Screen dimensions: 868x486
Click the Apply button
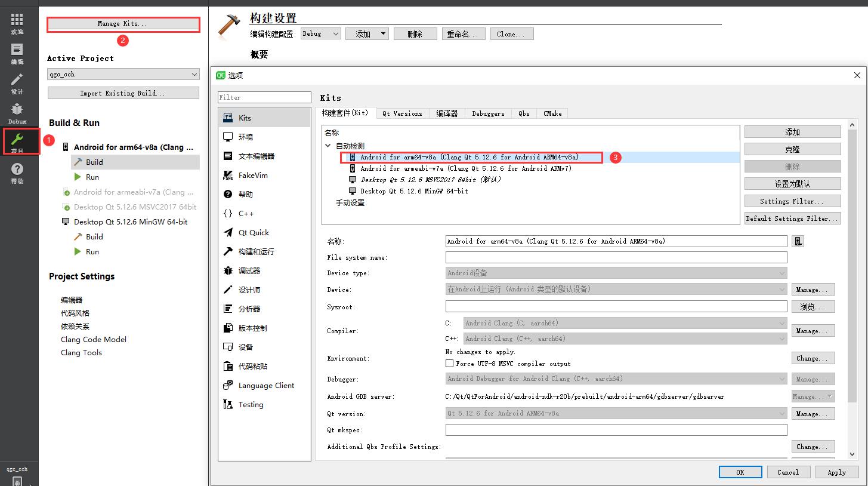tap(836, 472)
